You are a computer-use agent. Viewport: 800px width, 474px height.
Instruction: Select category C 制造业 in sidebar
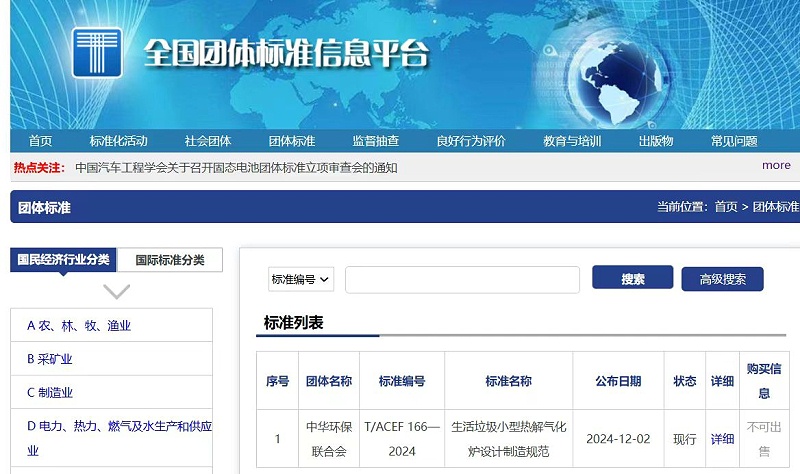(x=50, y=393)
